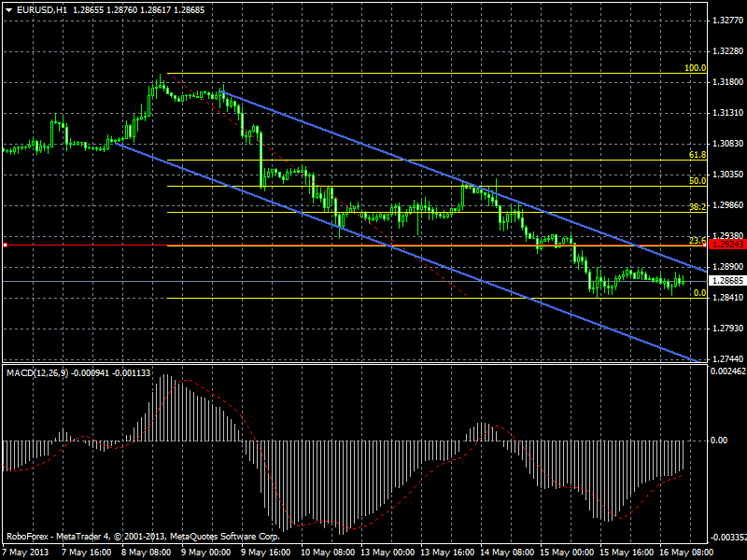
Task: Click time axis label 14 May 08:00
Action: click(507, 553)
